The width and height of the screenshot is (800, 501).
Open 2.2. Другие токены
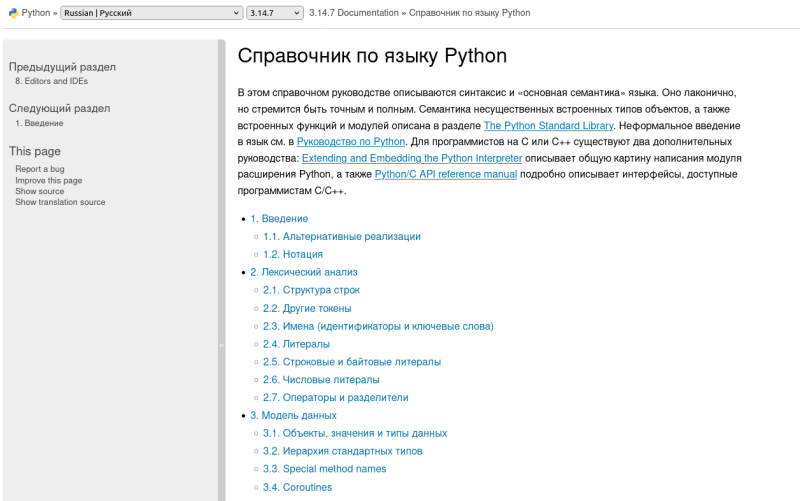(307, 308)
